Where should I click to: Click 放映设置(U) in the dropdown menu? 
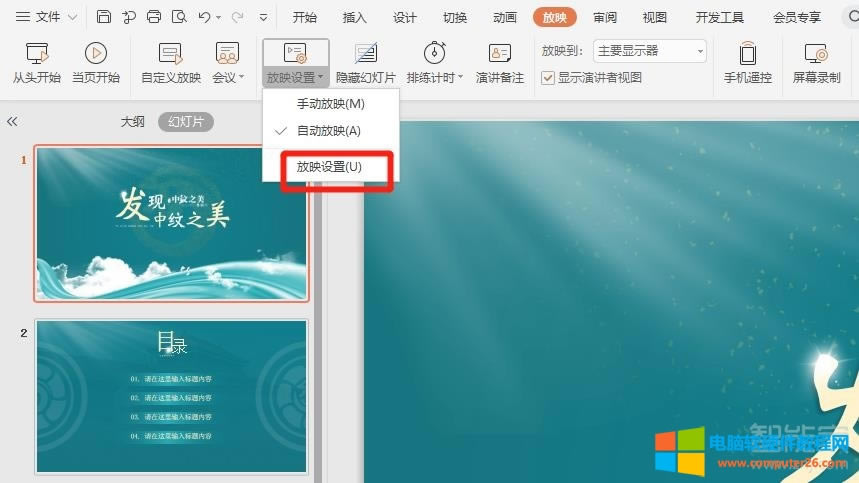click(x=329, y=167)
